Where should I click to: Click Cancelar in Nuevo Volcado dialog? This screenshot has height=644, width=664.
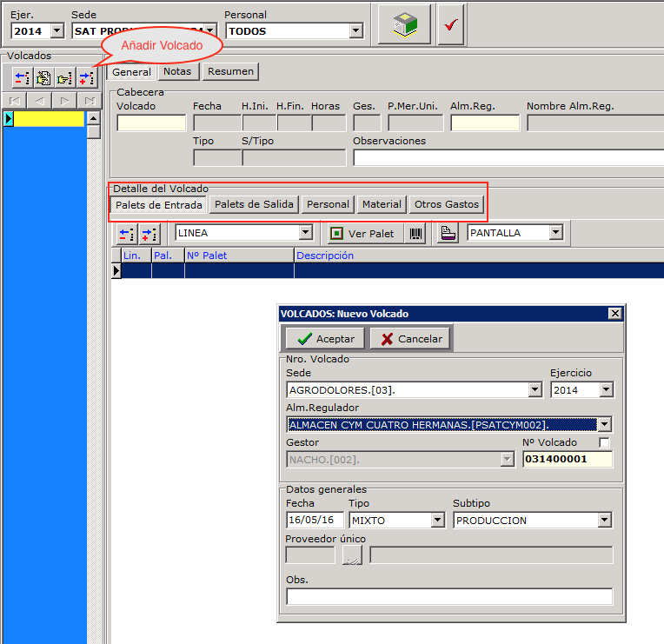coord(411,339)
